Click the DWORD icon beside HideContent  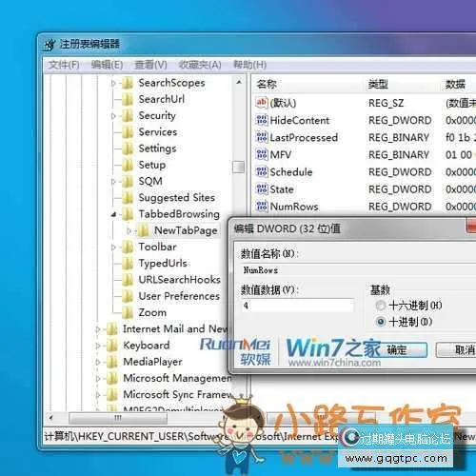[x=262, y=120]
